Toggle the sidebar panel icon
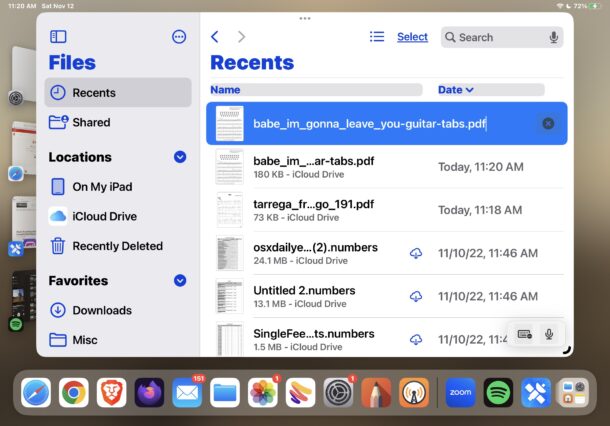This screenshot has height=426, width=610. pyautogui.click(x=58, y=37)
